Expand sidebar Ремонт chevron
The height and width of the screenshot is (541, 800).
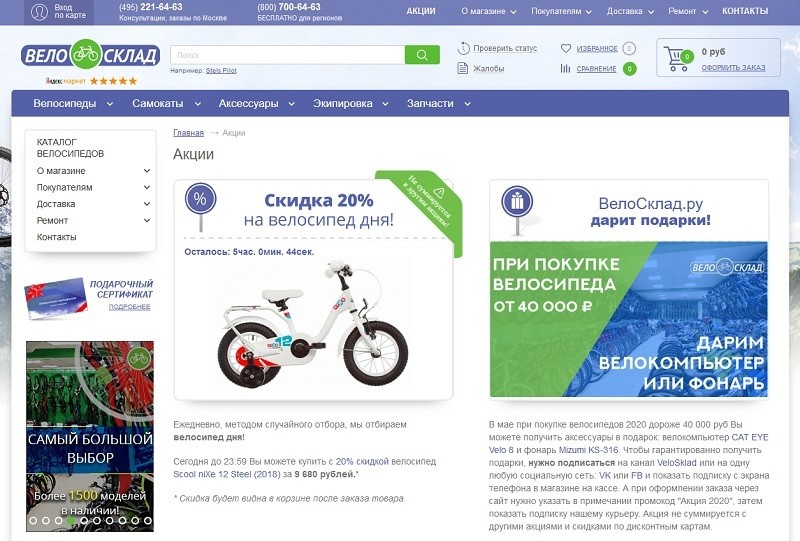pyautogui.click(x=147, y=220)
